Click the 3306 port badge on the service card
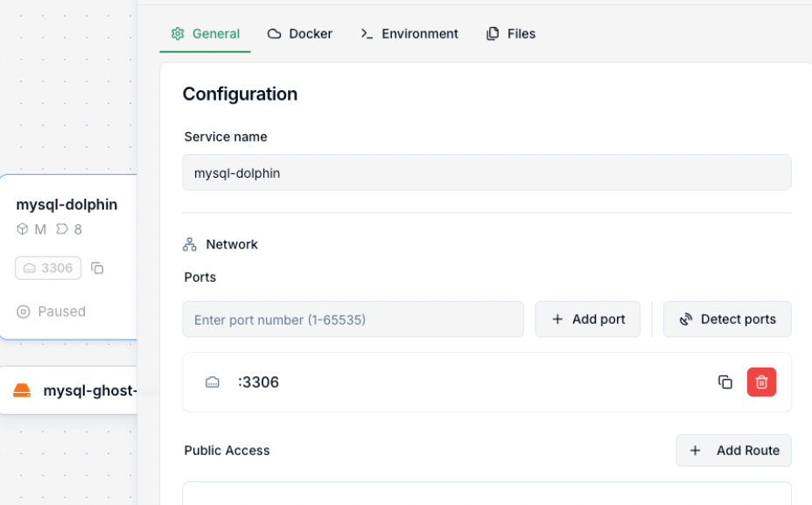This screenshot has width=812, height=505. coord(48,268)
